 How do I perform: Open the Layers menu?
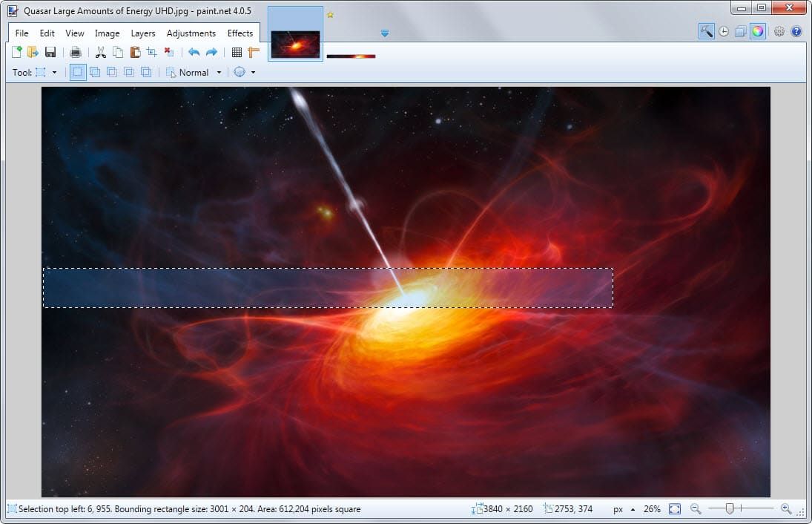143,33
